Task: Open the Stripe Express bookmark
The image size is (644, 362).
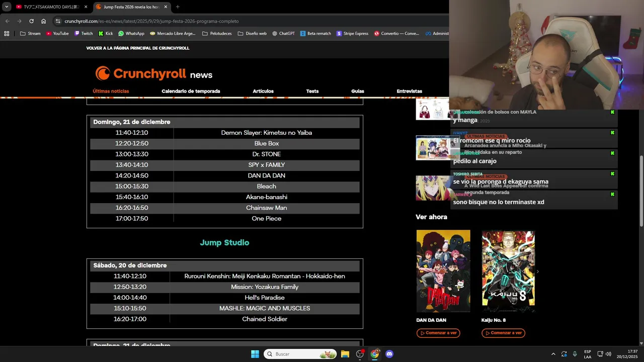Action: coord(352,34)
